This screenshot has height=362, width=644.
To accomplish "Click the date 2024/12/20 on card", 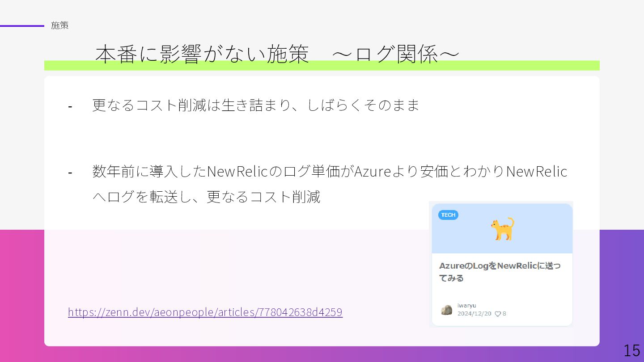I will [x=474, y=314].
